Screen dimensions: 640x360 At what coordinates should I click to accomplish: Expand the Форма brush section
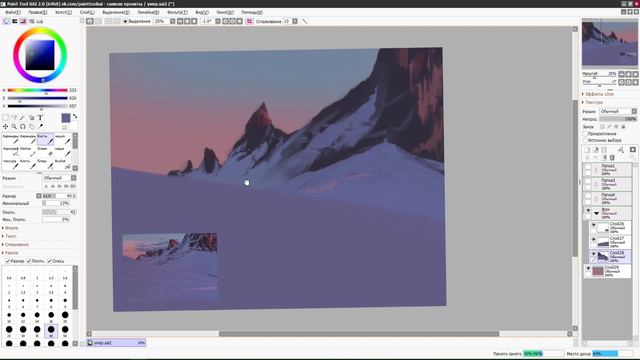[10, 228]
